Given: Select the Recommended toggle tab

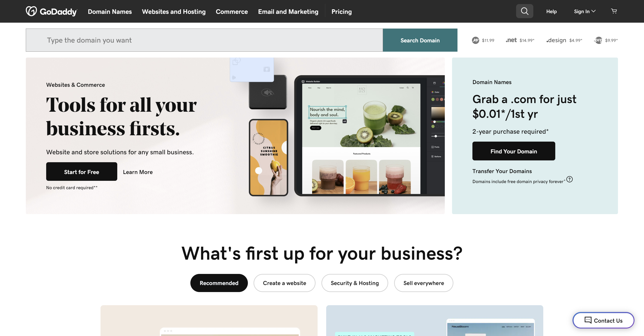Looking at the screenshot, I should pyautogui.click(x=219, y=283).
